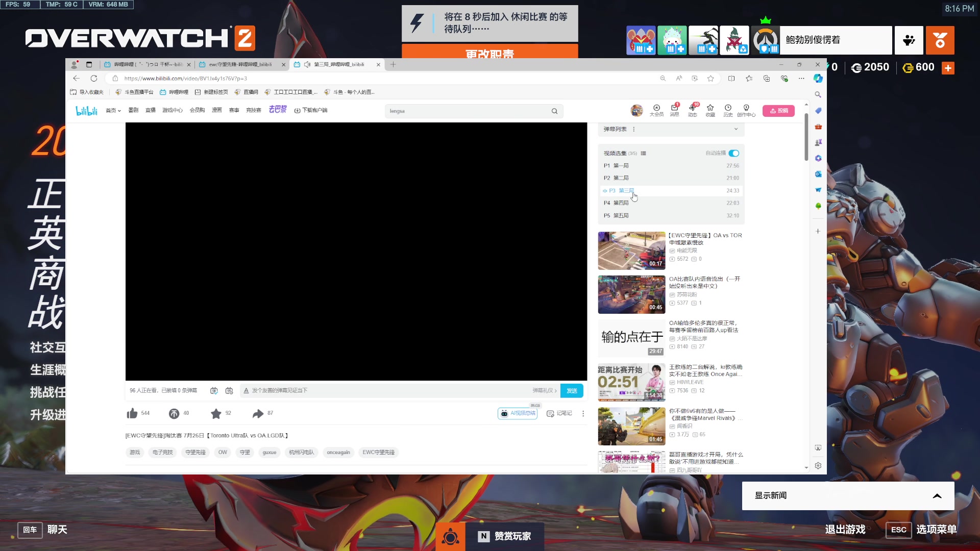The width and height of the screenshot is (980, 551).
Task: Expand the 显示新闻 news panel
Action: (x=937, y=496)
